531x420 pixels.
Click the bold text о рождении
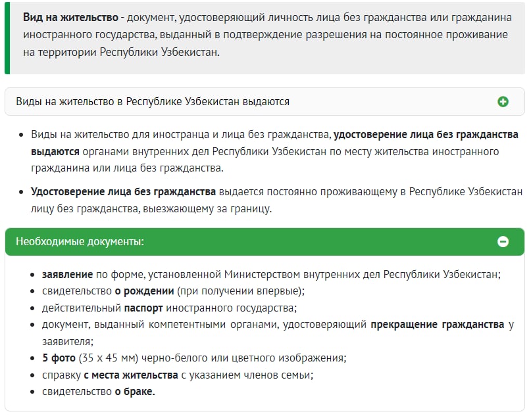(145, 291)
